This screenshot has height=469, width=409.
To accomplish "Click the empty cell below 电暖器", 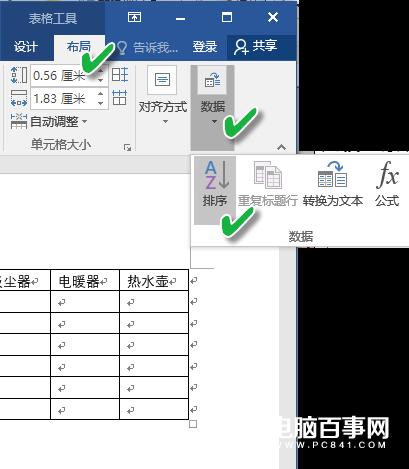I will (85, 302).
